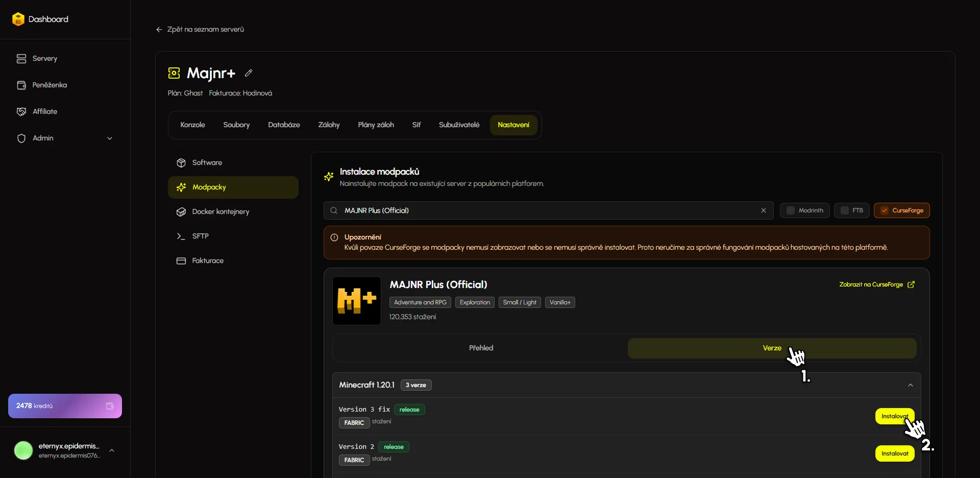The image size is (980, 478).
Task: Switch to the Přehled tab
Action: [481, 348]
